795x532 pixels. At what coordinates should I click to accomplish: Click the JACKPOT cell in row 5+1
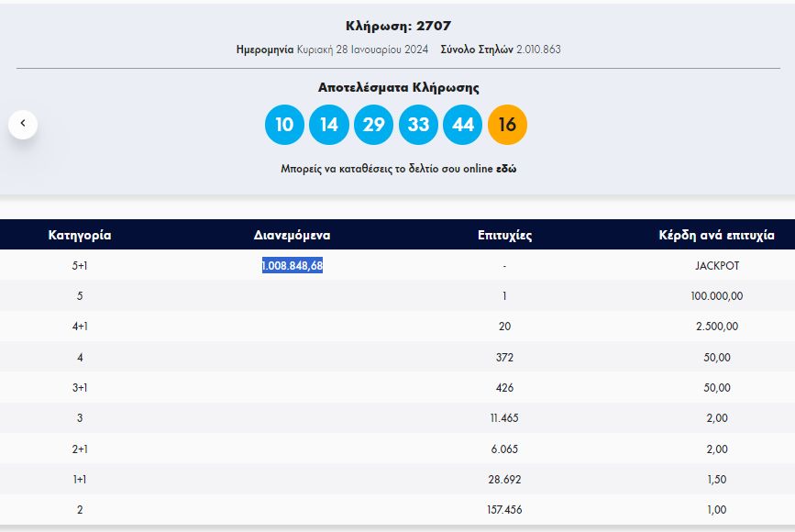(x=716, y=266)
